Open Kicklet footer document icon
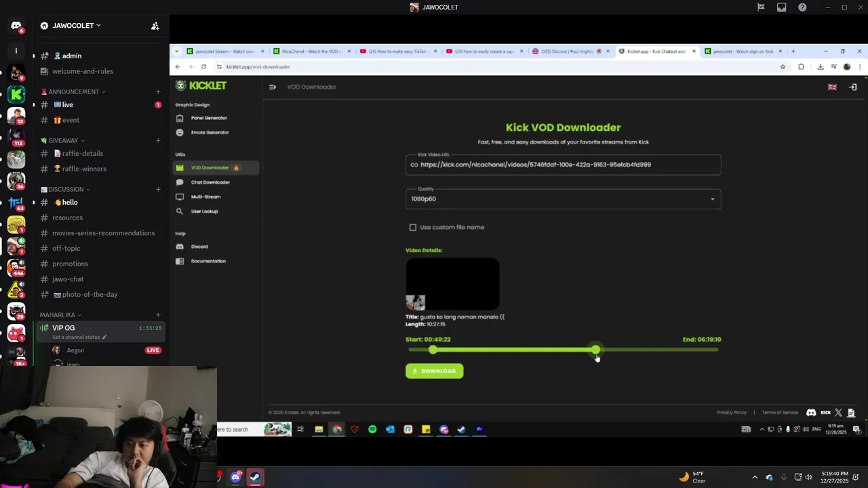 (852, 412)
